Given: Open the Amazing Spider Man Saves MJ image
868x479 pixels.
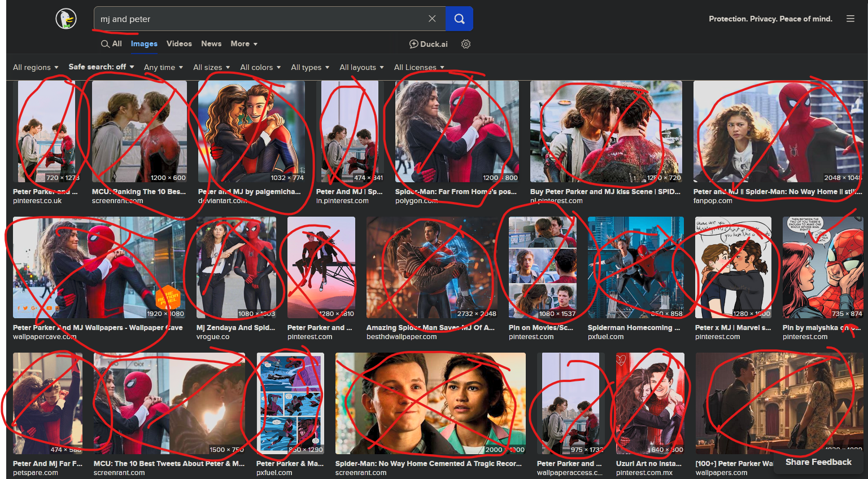Looking at the screenshot, I should pyautogui.click(x=432, y=267).
